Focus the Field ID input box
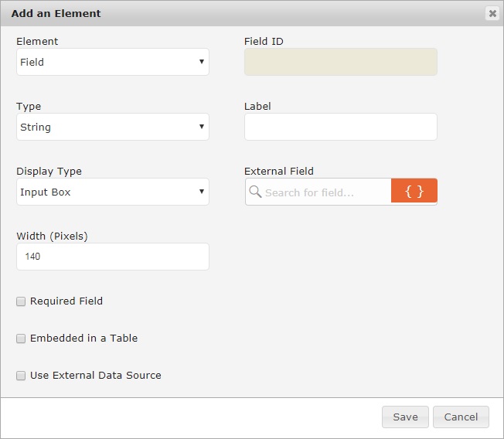 point(340,62)
